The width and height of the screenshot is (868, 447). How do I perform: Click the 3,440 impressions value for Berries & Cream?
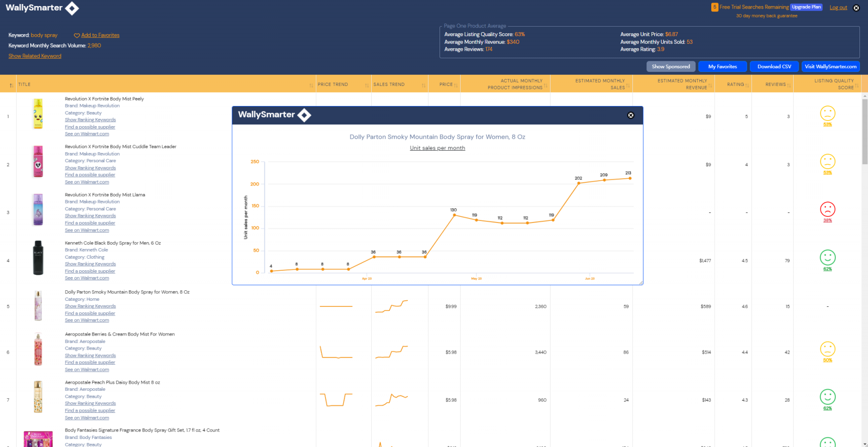point(540,352)
